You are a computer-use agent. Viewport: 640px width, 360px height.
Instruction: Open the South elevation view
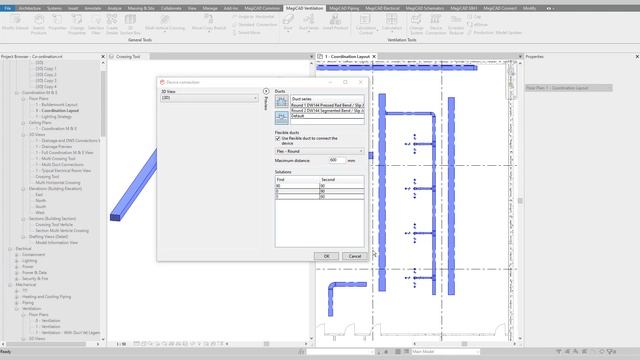pyautogui.click(x=40, y=207)
